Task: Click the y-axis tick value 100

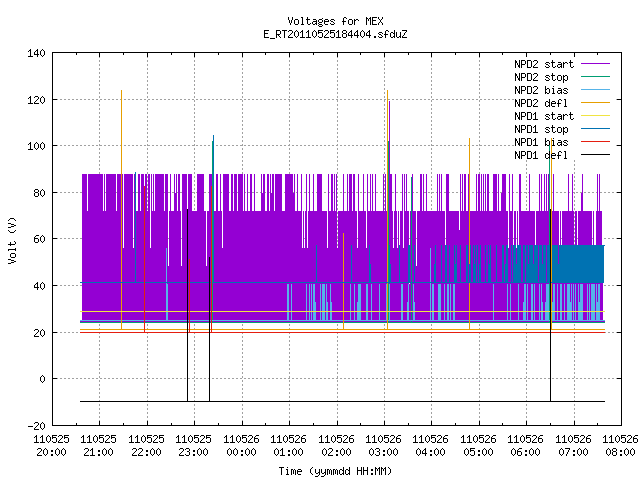Action: [36, 146]
